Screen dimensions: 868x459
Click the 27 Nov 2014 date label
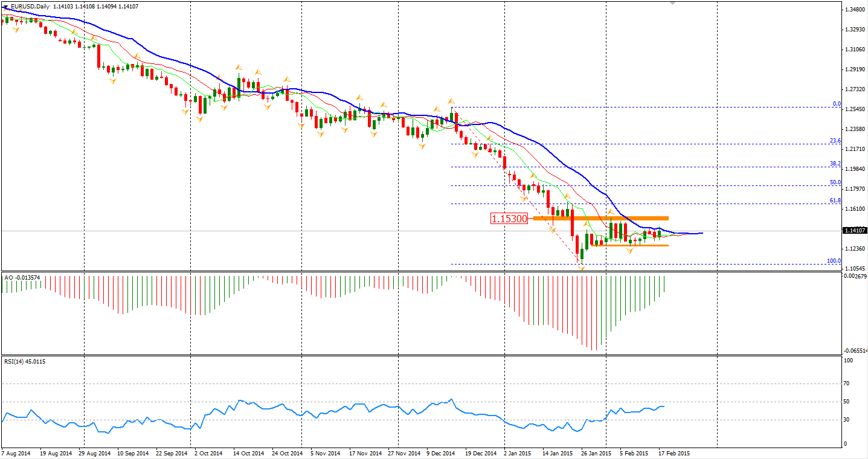point(404,452)
